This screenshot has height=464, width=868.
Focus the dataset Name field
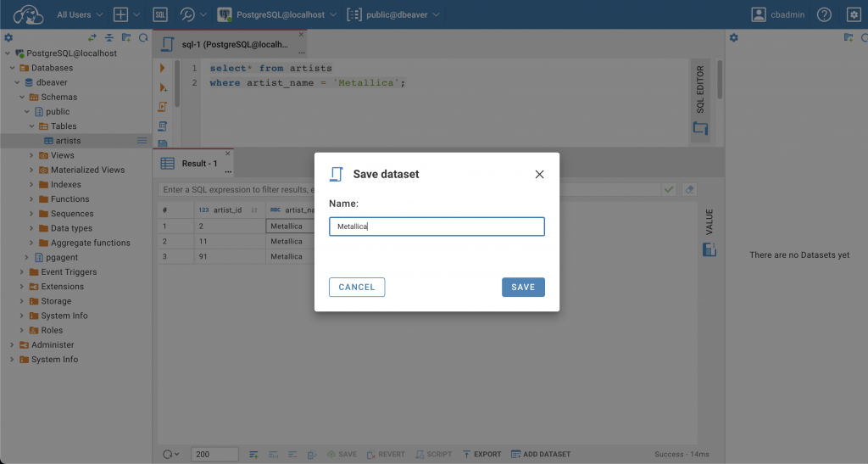click(x=437, y=226)
